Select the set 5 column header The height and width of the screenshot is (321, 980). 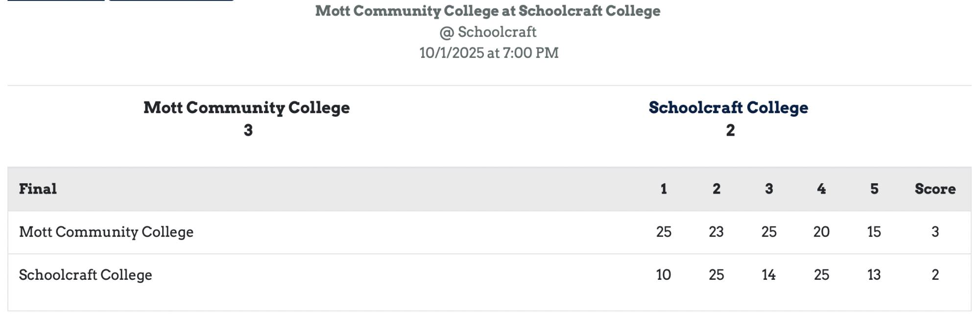point(874,189)
